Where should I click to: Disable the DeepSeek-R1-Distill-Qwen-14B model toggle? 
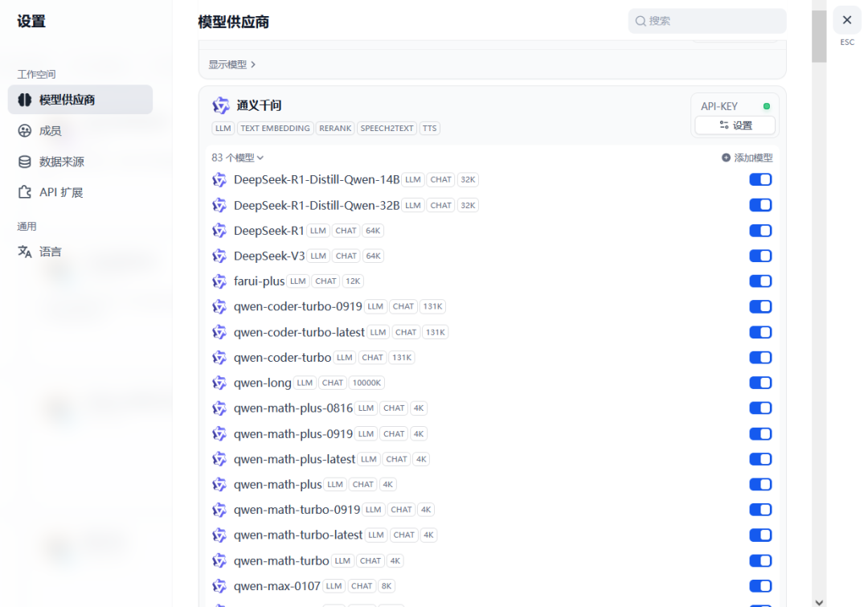[760, 179]
